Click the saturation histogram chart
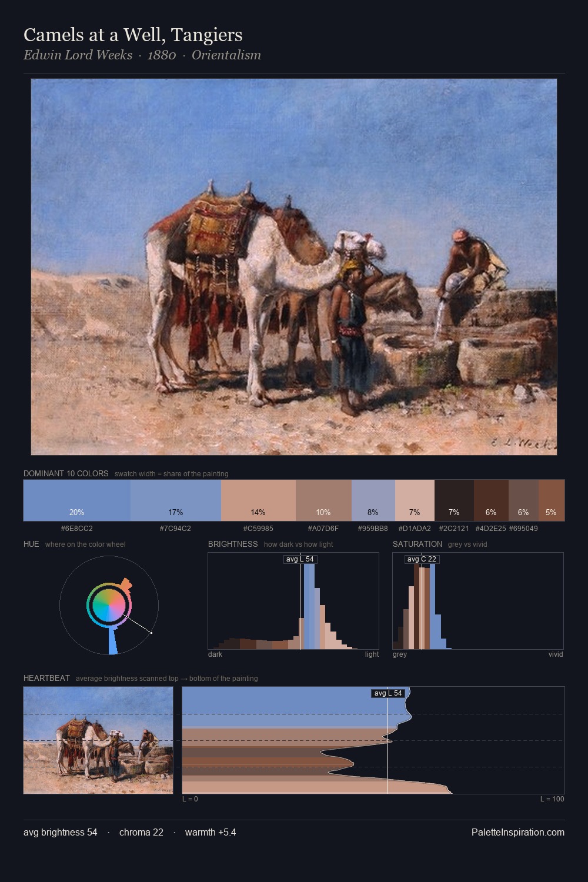Image resolution: width=588 pixels, height=882 pixels. point(478,601)
